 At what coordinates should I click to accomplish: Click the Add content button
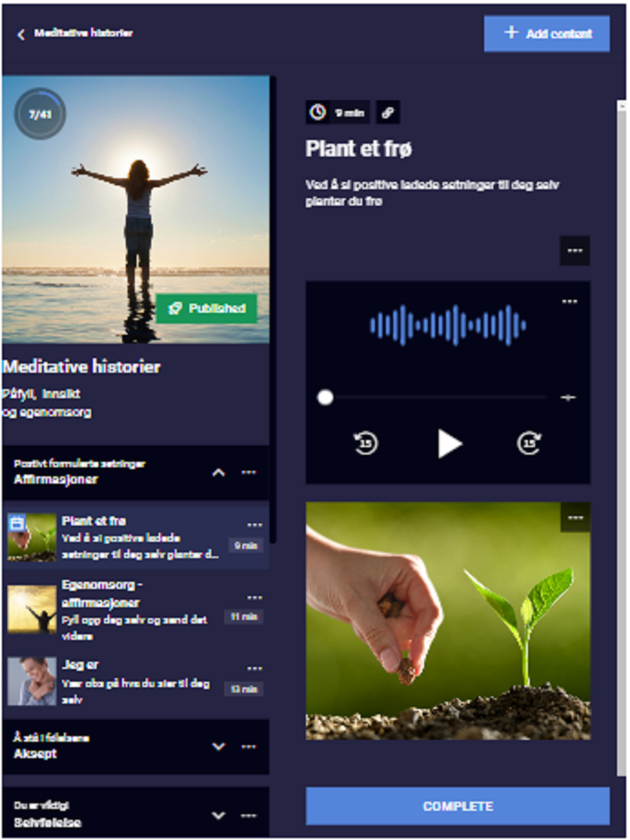[547, 33]
